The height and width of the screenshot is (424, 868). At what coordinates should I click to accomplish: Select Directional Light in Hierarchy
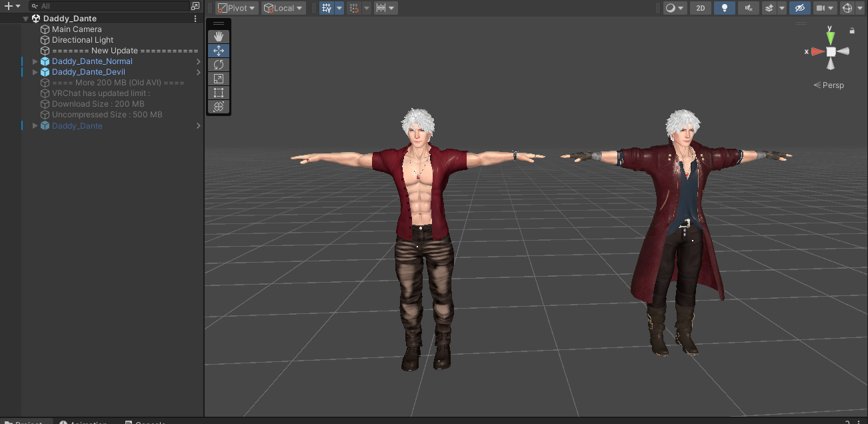(83, 40)
